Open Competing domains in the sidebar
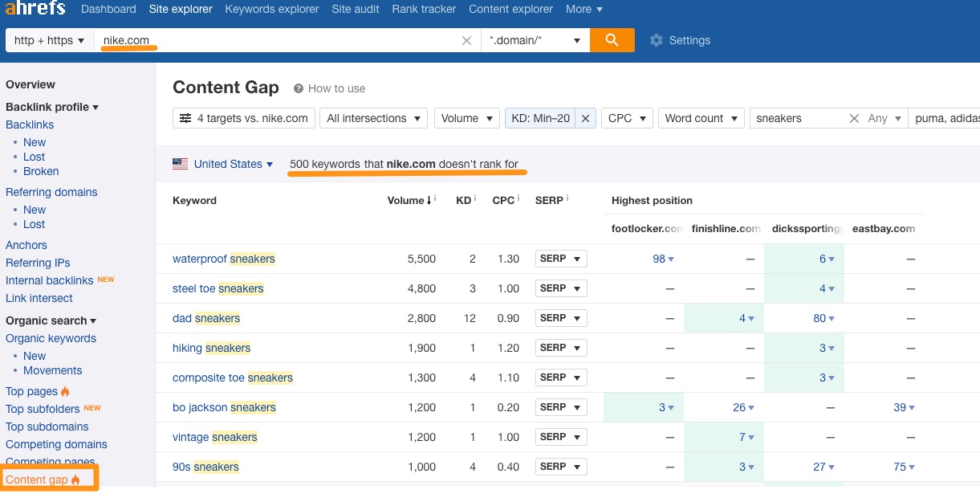 pyautogui.click(x=56, y=444)
